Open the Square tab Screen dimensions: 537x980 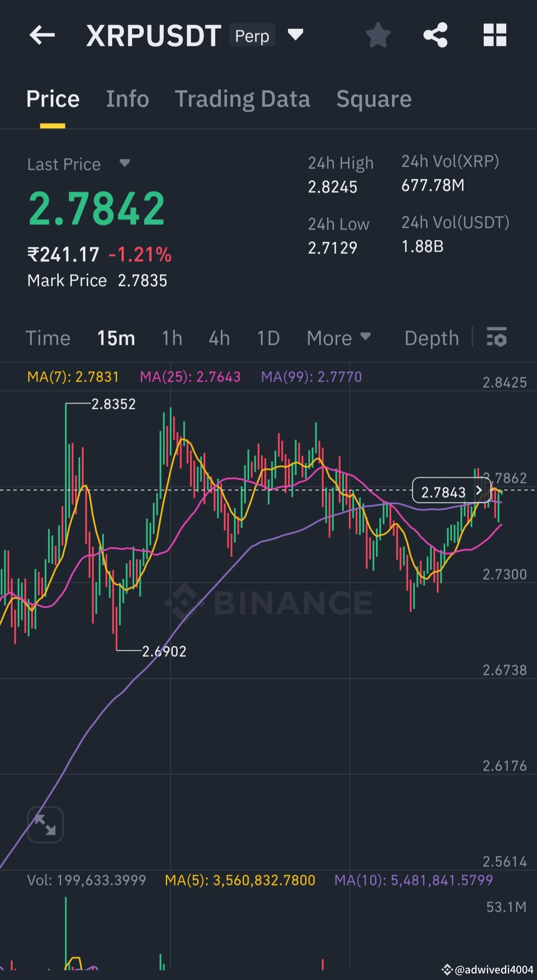click(373, 99)
